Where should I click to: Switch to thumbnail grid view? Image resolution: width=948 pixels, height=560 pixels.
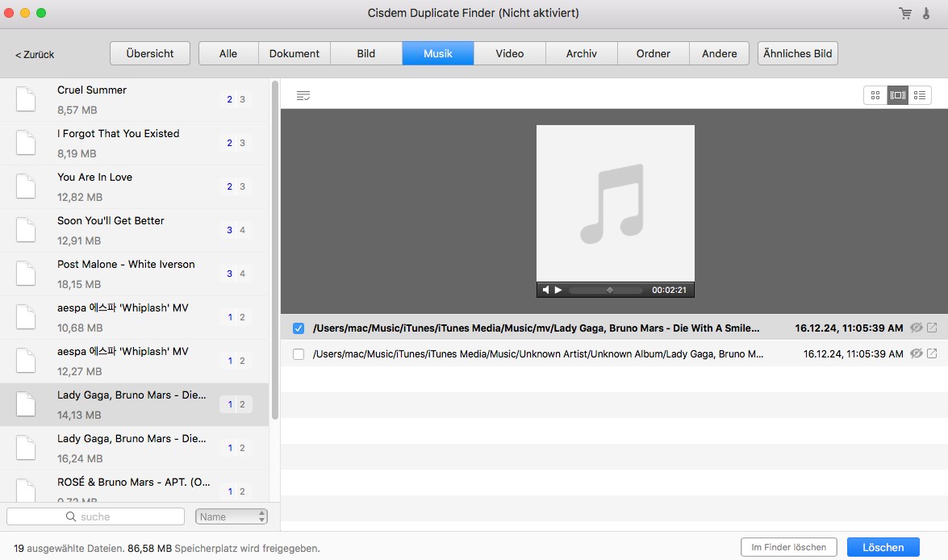coord(875,95)
